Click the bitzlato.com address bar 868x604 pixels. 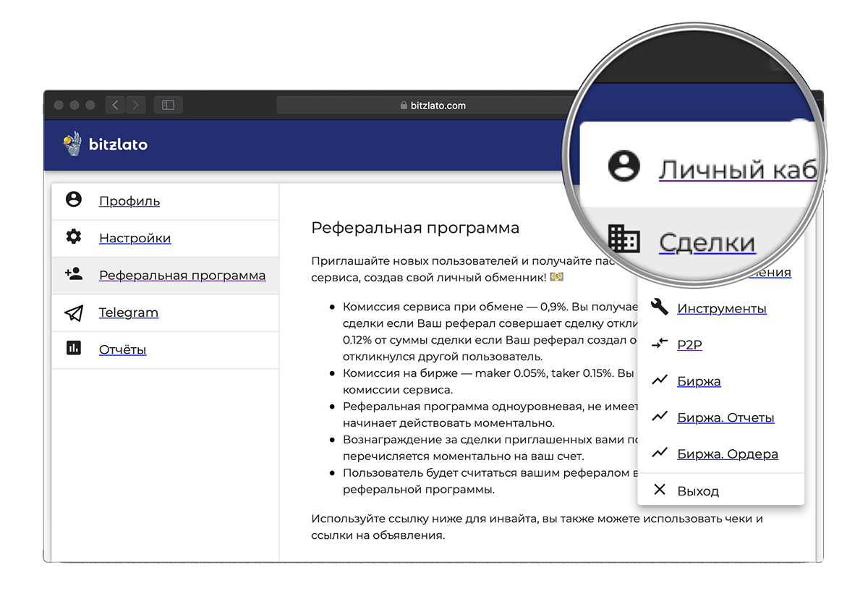(x=434, y=106)
